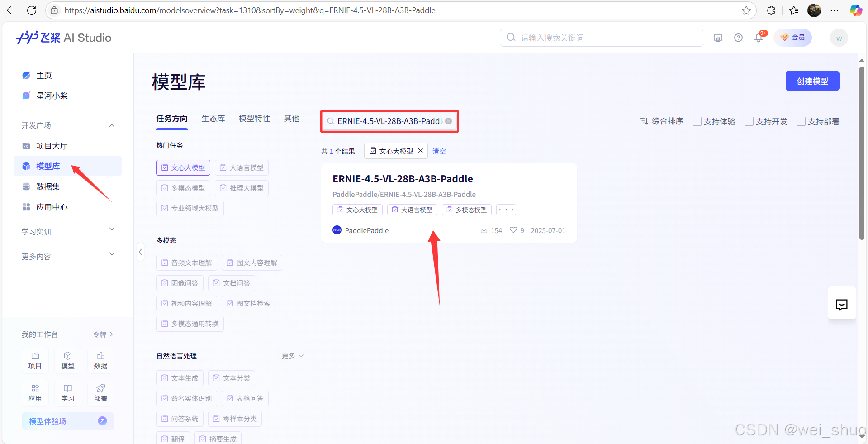Open 应用中心 in the sidebar

(x=68, y=207)
